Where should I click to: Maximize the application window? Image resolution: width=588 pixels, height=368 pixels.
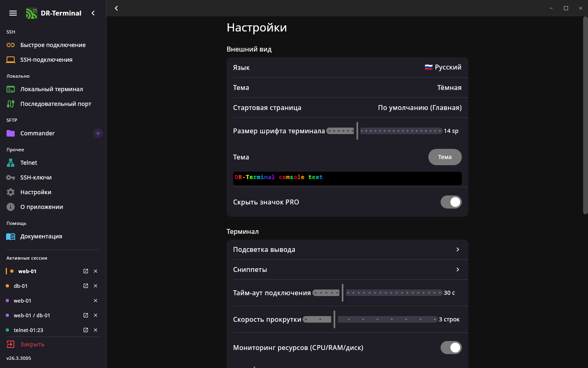pos(566,8)
